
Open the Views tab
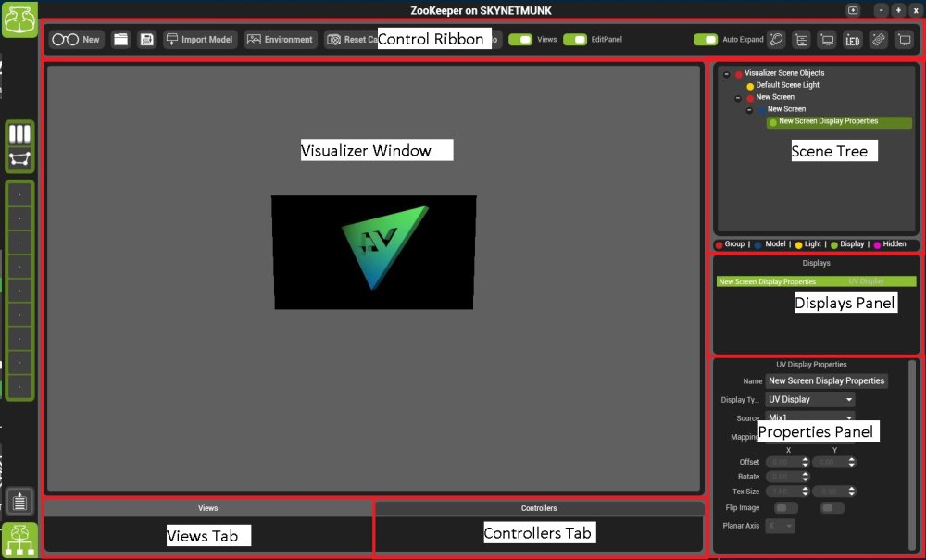tap(207, 507)
